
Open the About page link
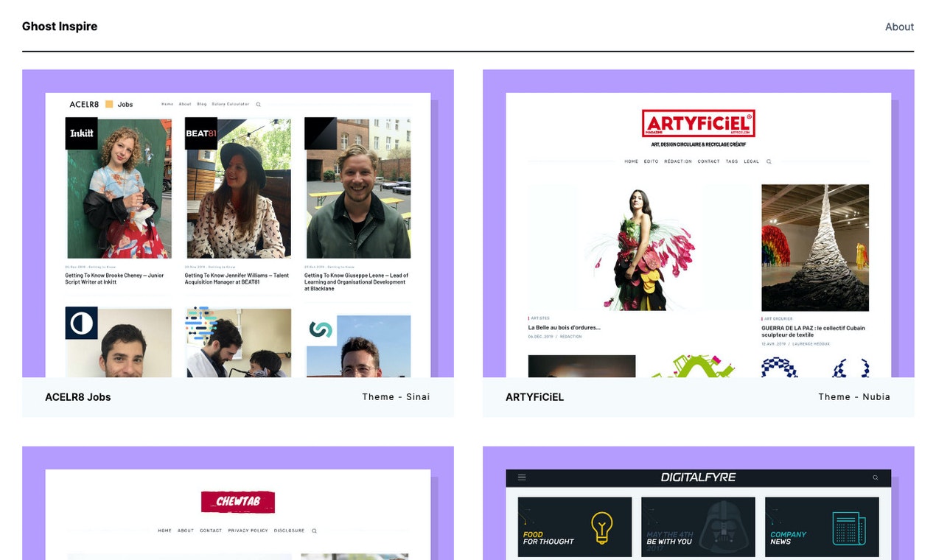899,27
